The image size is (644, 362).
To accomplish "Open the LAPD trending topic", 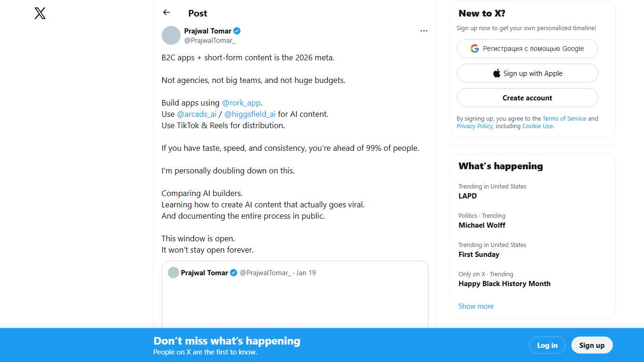I will pos(468,196).
